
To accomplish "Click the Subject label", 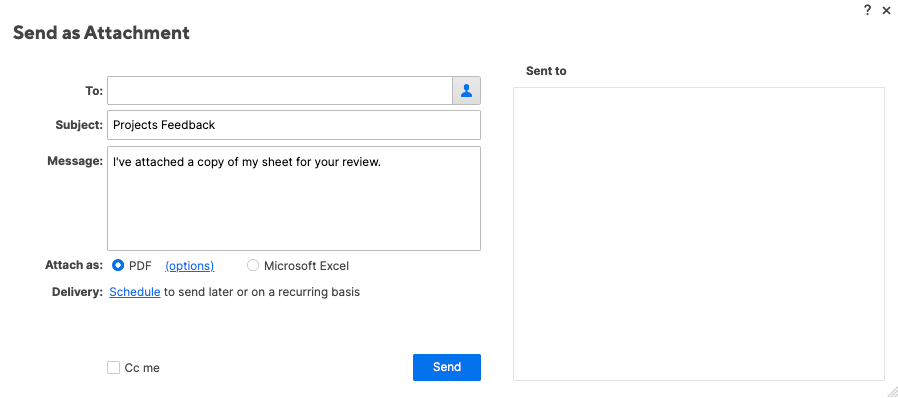I will 79,125.
